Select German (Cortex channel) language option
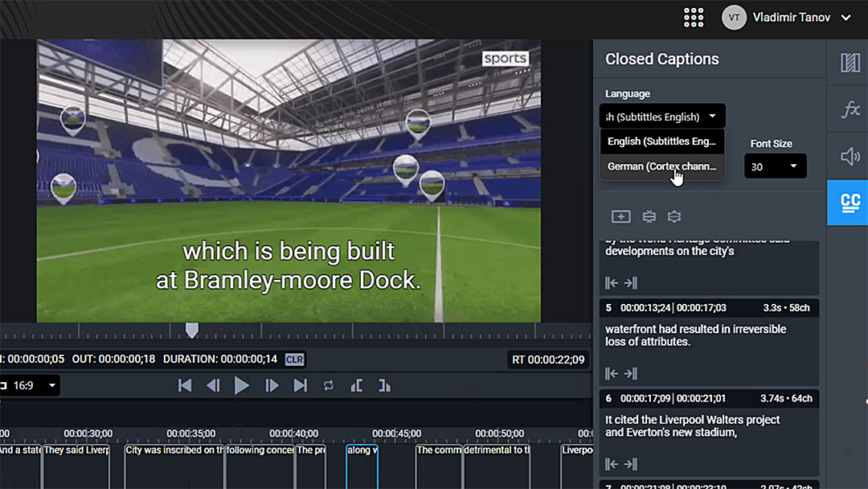868x489 pixels. 661,166
